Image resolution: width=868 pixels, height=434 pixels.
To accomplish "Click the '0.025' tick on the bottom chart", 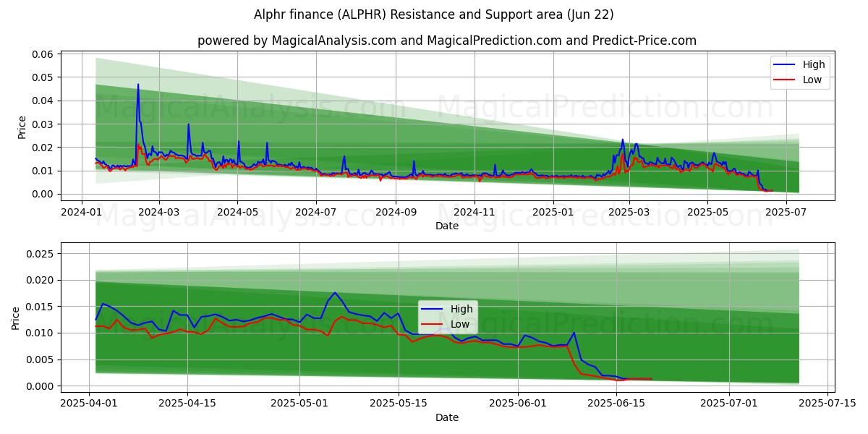I will [41, 254].
